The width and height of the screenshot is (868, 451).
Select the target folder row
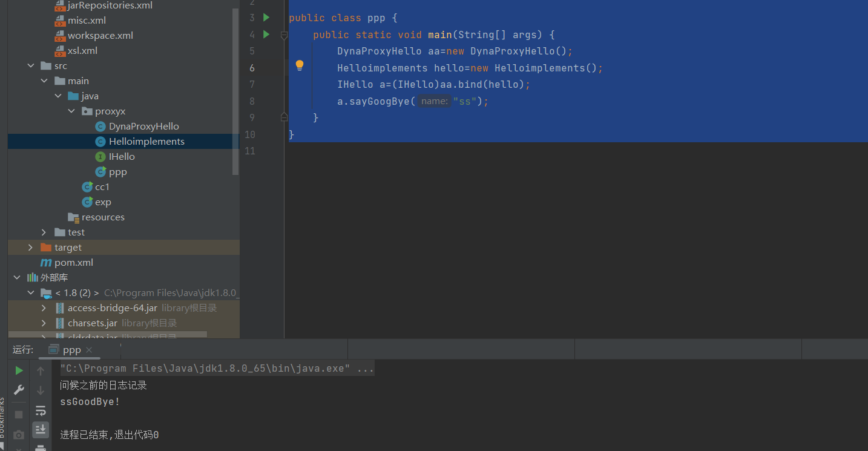tap(123, 248)
